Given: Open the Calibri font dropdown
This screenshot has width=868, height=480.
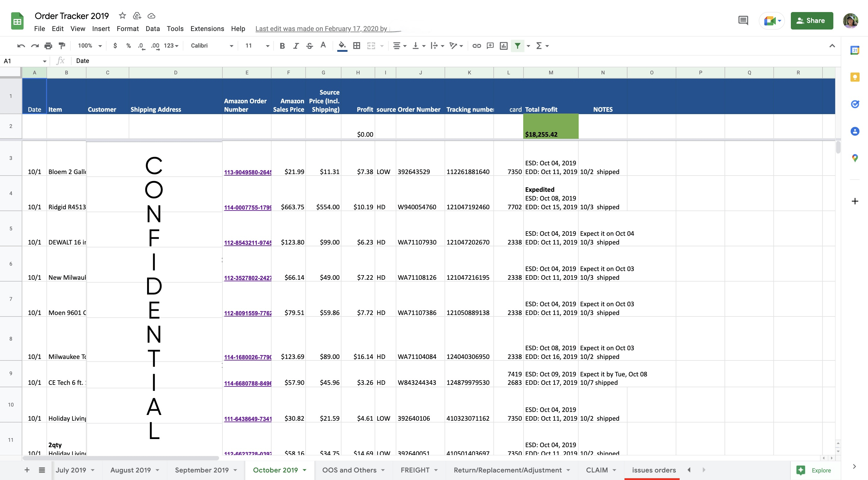Looking at the screenshot, I should click(212, 46).
